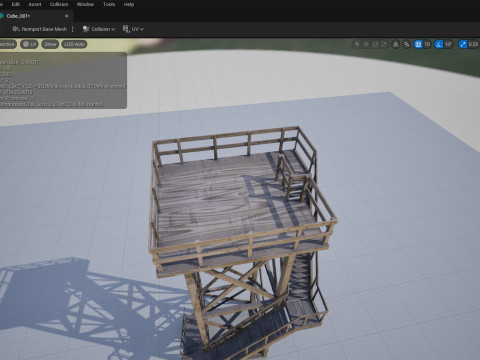Viewport: 480px width, 360px height.
Task: Open the LOD Auto selector
Action: pyautogui.click(x=74, y=44)
